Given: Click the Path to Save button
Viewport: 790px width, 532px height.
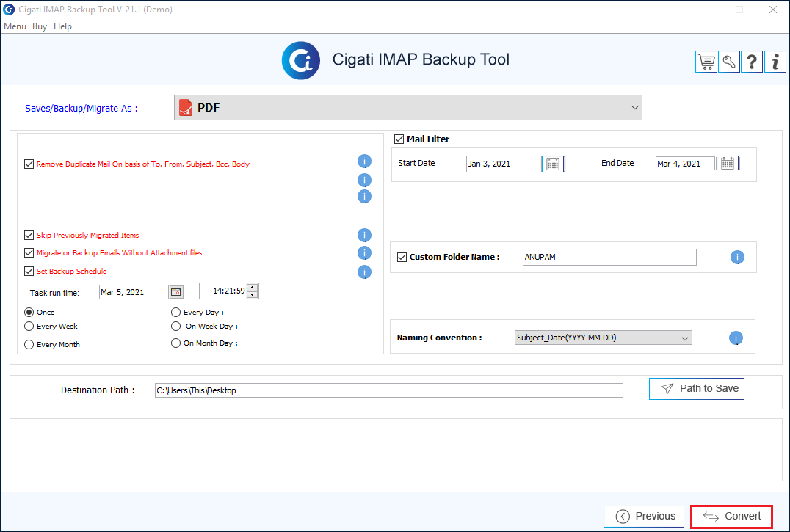Looking at the screenshot, I should point(696,389).
